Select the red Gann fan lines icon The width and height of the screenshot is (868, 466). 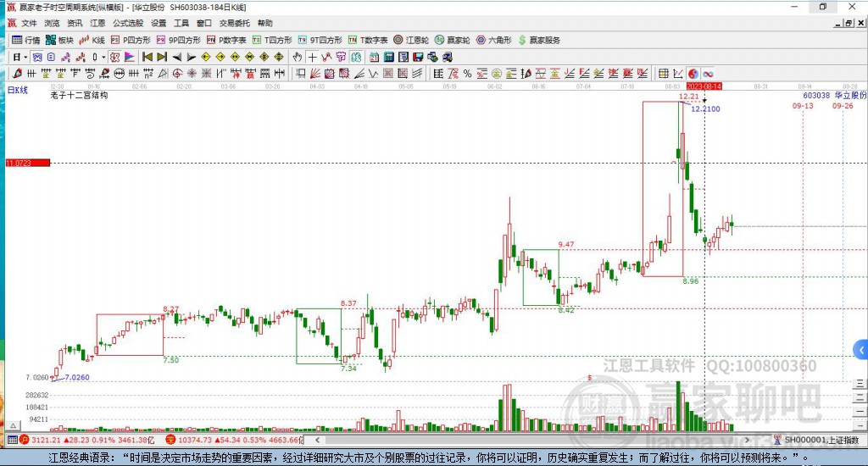click(x=315, y=74)
